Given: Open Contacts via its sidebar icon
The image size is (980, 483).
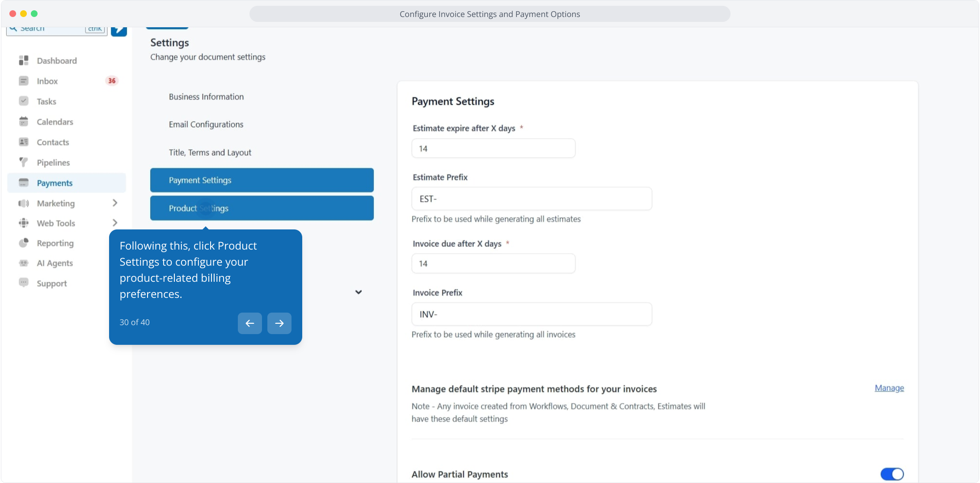Looking at the screenshot, I should [24, 142].
